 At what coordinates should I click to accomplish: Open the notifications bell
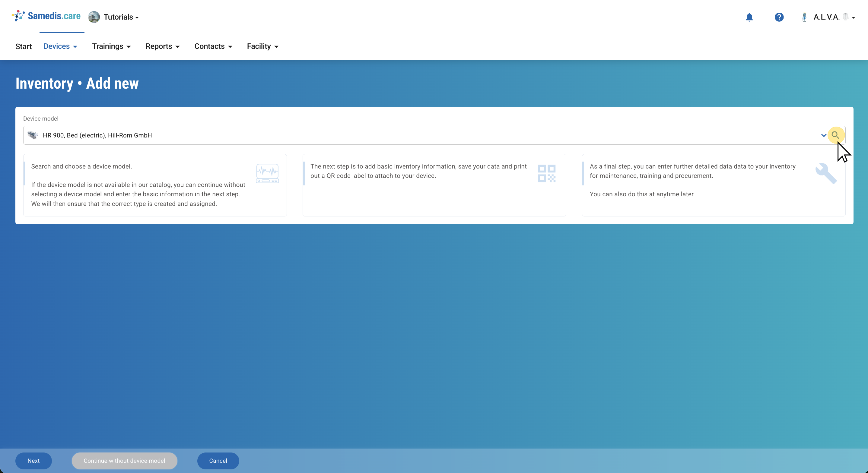click(749, 17)
